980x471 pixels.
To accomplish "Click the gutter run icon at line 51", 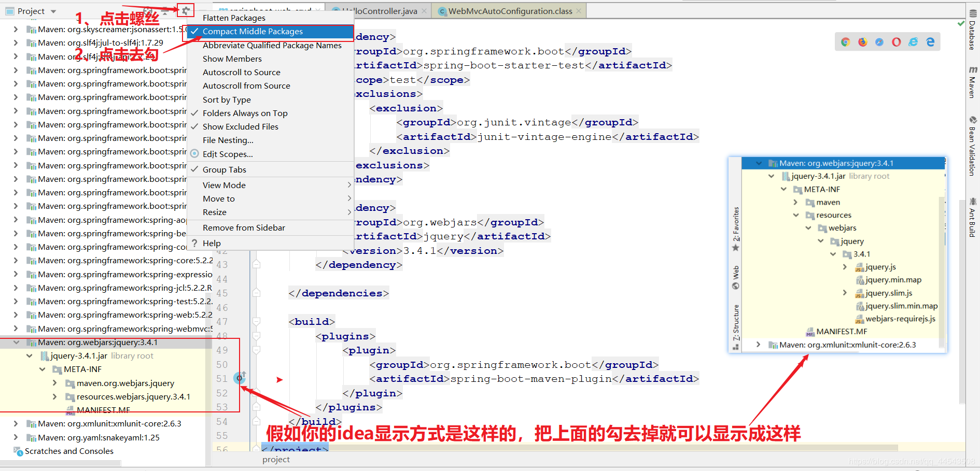I will [240, 378].
